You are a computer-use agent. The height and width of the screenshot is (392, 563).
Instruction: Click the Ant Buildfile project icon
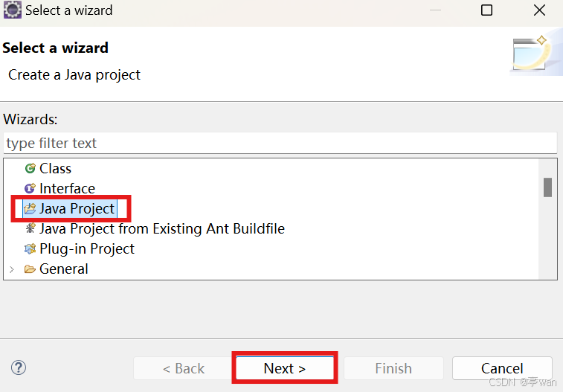(30, 228)
